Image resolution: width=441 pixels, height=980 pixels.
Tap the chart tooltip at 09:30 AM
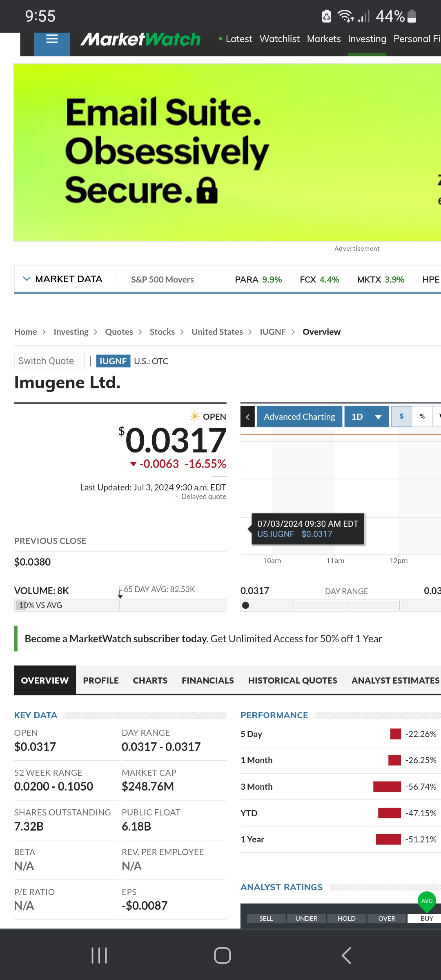pos(308,529)
